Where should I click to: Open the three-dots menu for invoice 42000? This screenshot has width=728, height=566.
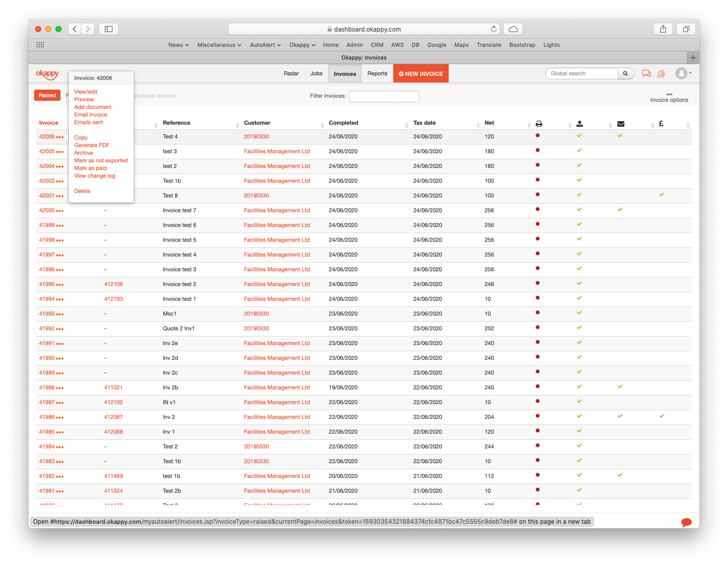60,211
